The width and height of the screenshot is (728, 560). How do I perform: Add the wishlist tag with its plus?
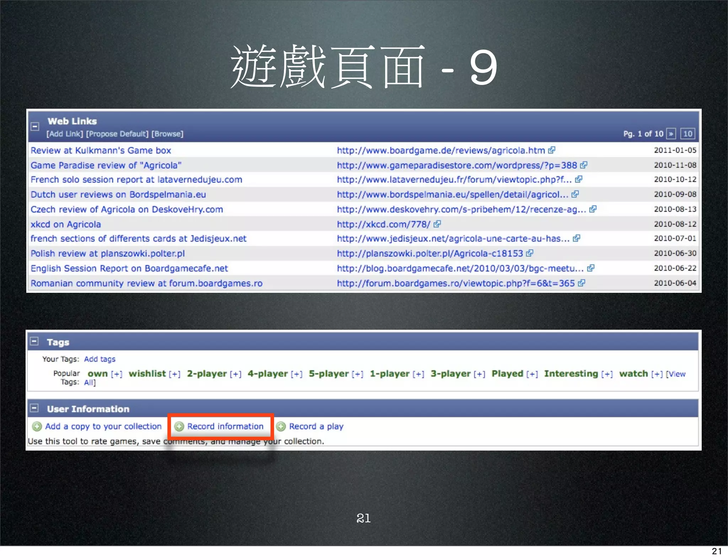[x=175, y=374]
